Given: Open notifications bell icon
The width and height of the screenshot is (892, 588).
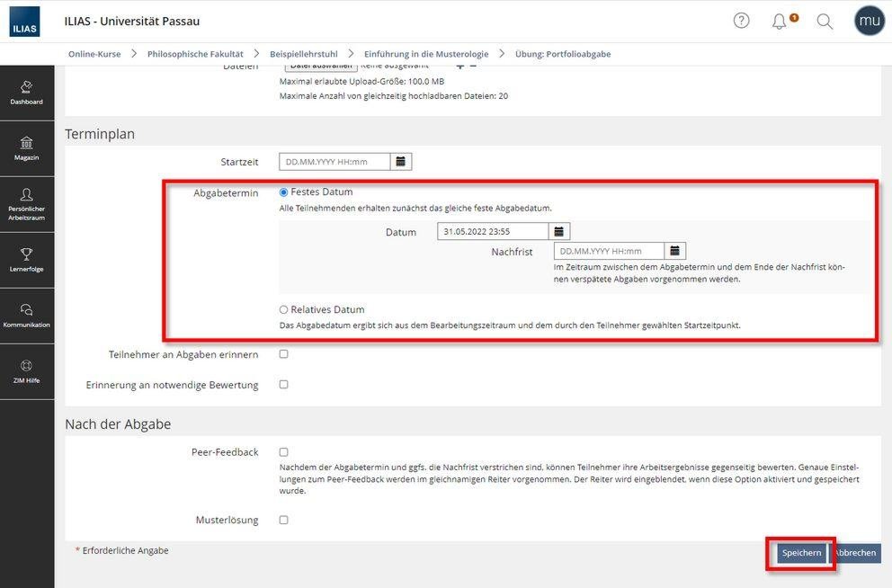Looking at the screenshot, I should point(780,22).
